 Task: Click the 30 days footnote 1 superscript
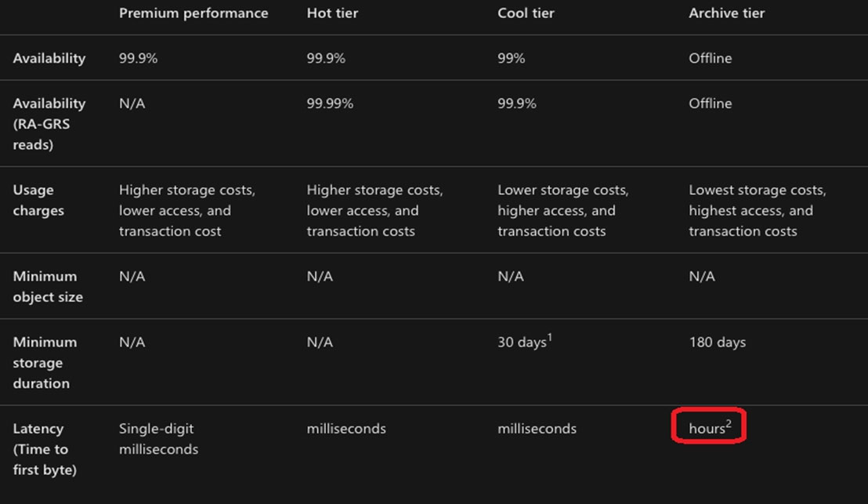[x=550, y=337]
